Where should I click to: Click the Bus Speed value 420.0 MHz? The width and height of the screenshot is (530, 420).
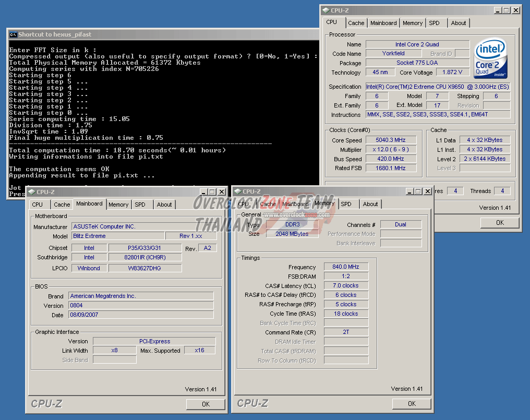pyautogui.click(x=391, y=159)
